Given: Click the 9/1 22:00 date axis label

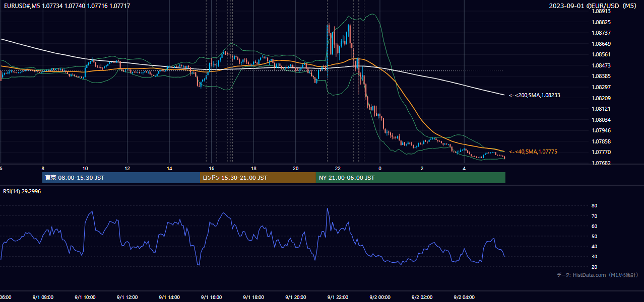Looking at the screenshot, I should (x=338, y=297).
